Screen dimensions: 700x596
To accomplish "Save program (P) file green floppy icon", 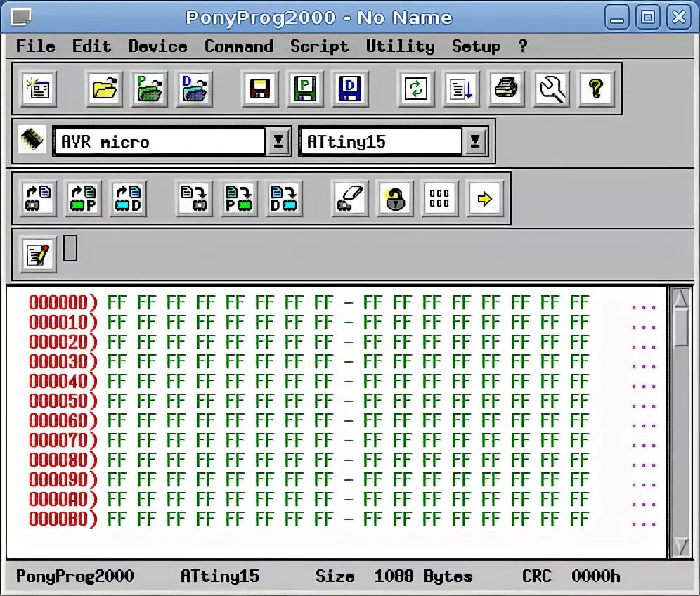I will (x=305, y=88).
